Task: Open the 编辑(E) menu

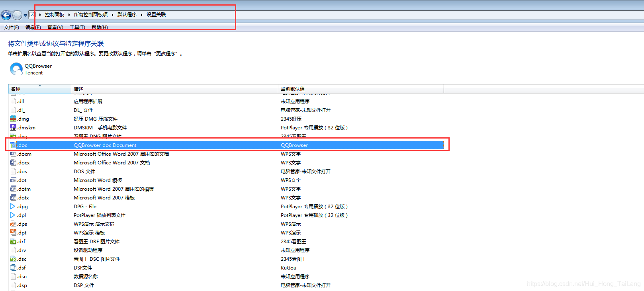Action: tap(33, 27)
